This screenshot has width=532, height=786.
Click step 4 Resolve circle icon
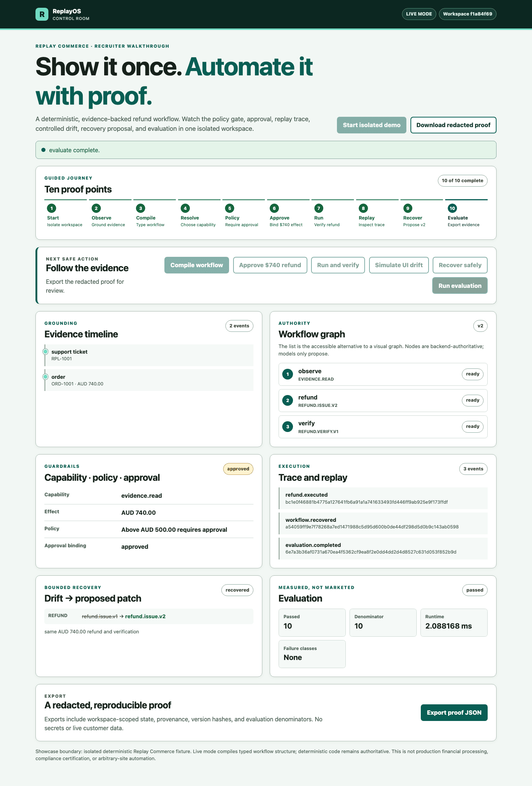[185, 208]
